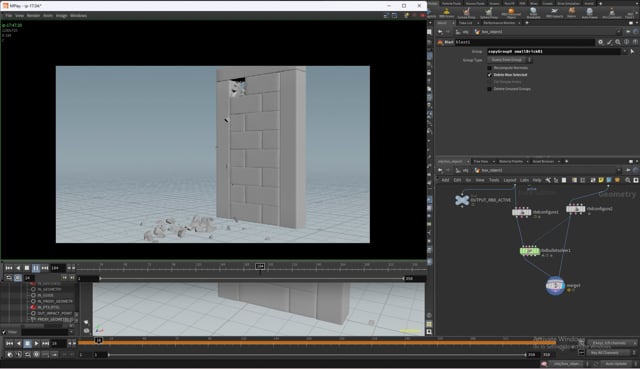
Task: Click the pause button in MPlay
Action: (36, 268)
